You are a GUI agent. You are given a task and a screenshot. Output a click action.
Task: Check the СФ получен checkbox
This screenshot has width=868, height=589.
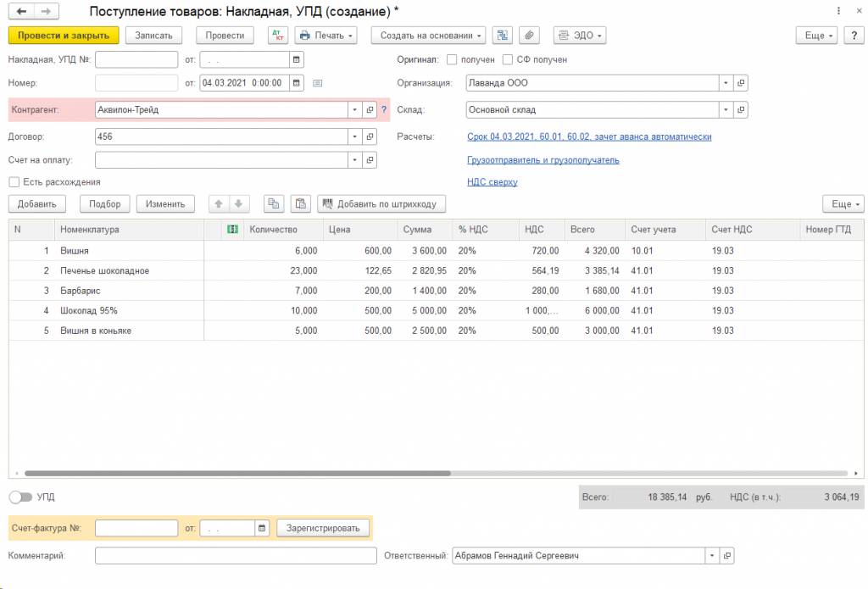508,60
